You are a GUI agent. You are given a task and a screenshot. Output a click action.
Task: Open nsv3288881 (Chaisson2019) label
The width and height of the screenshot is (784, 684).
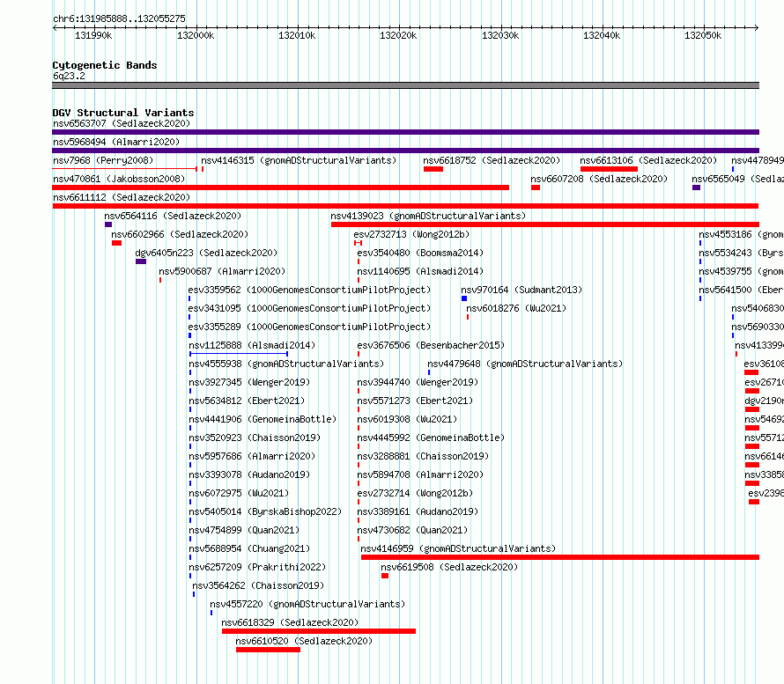(x=423, y=456)
